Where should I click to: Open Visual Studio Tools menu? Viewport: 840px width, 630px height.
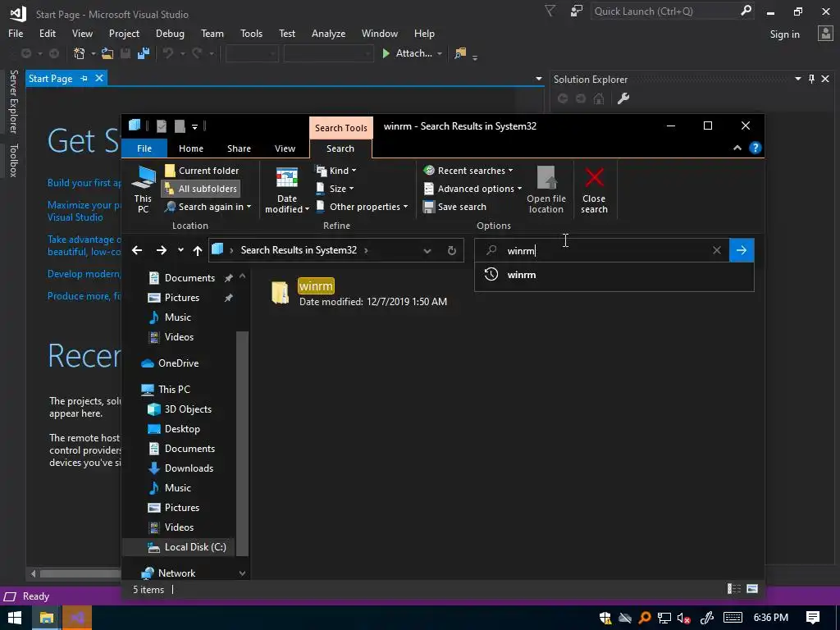[251, 33]
